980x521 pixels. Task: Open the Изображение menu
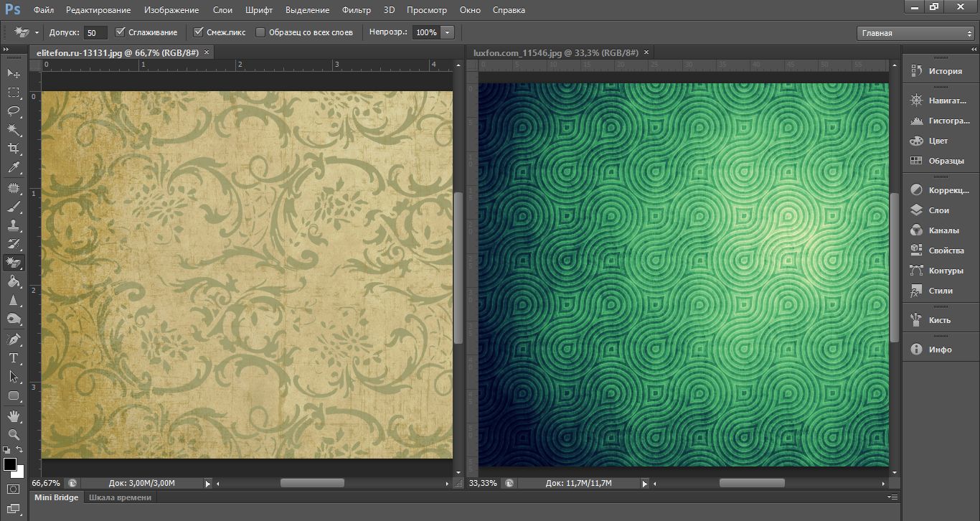171,10
